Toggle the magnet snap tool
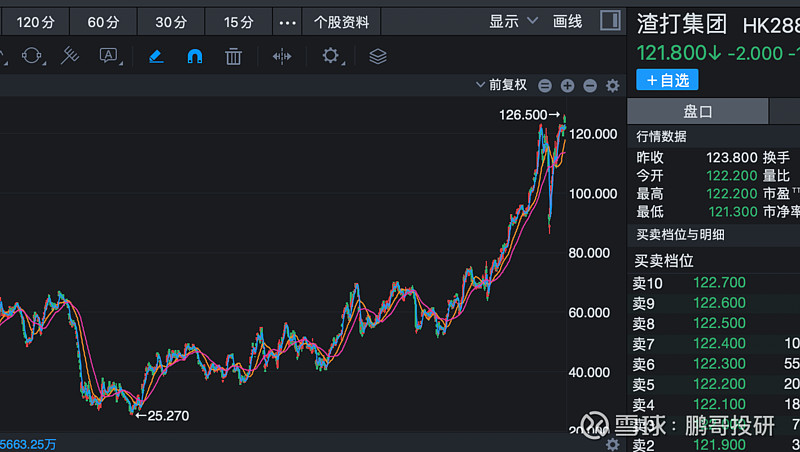The width and height of the screenshot is (800, 452). [x=194, y=56]
